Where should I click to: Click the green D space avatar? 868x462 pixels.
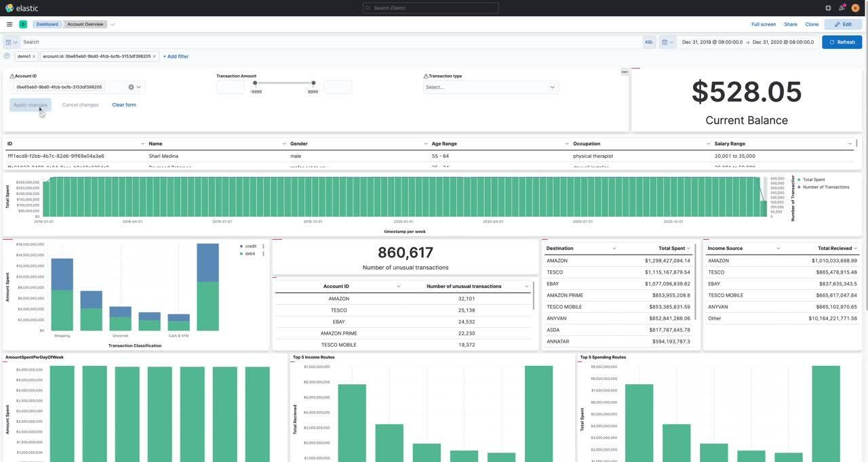pos(23,24)
